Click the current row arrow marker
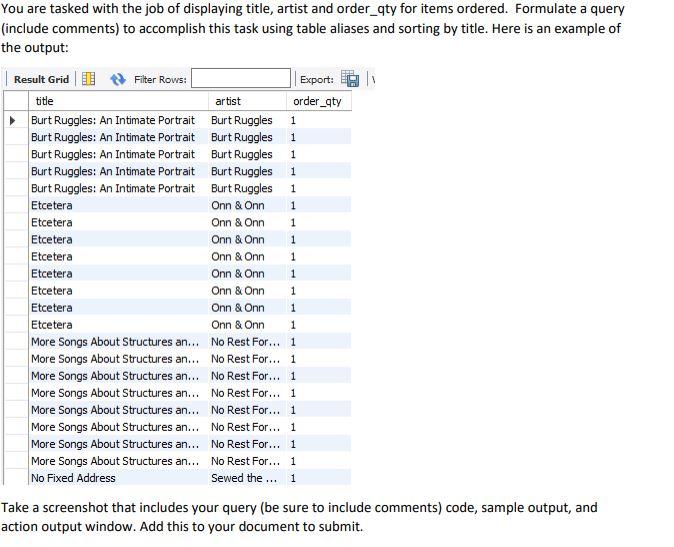This screenshot has height=547, width=674. coord(12,121)
